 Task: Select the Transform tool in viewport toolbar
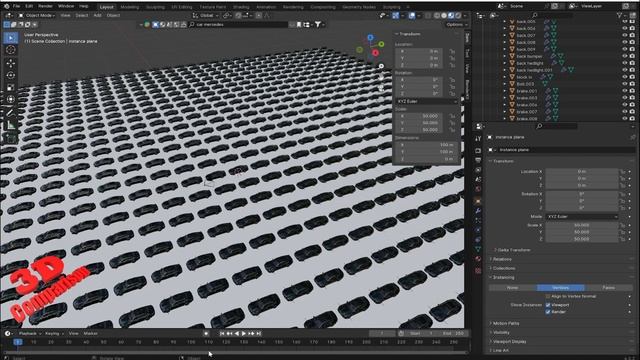point(11,100)
